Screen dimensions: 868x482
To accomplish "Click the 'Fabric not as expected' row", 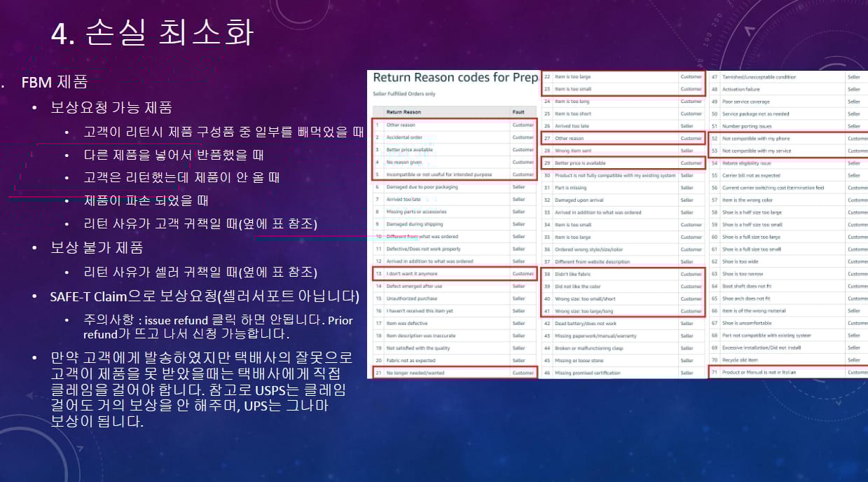I will coord(454,360).
